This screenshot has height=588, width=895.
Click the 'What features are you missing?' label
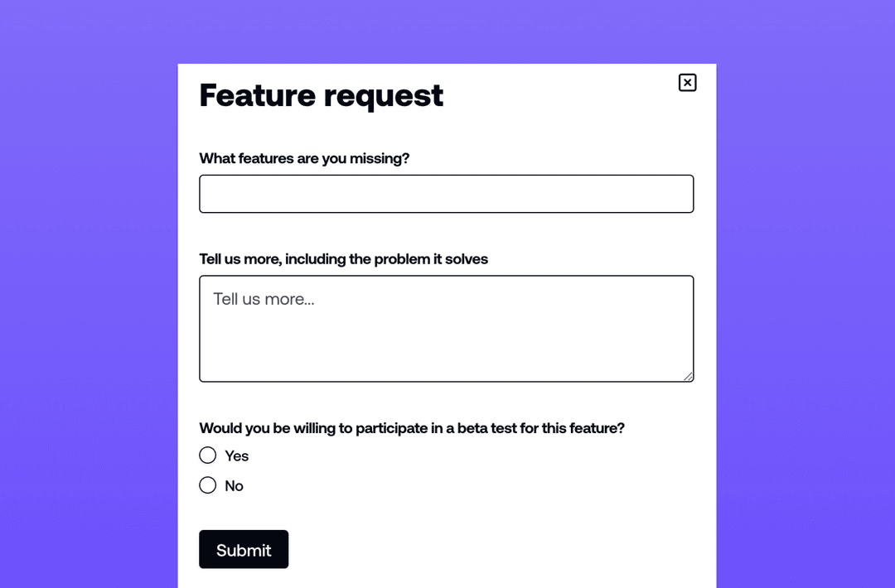tap(304, 158)
